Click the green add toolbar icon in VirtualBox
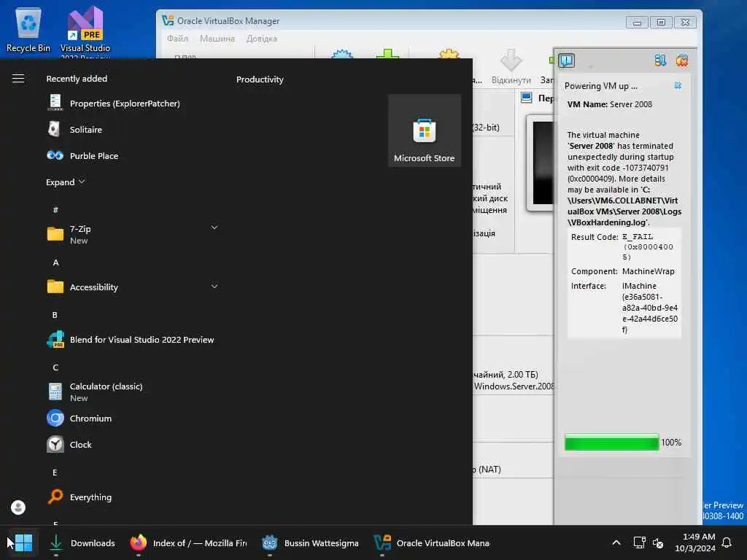 click(x=388, y=53)
